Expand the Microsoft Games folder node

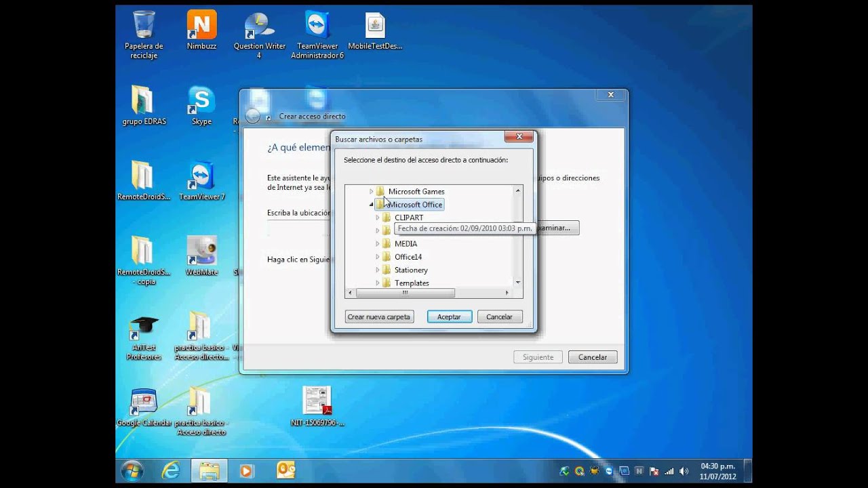(x=371, y=192)
